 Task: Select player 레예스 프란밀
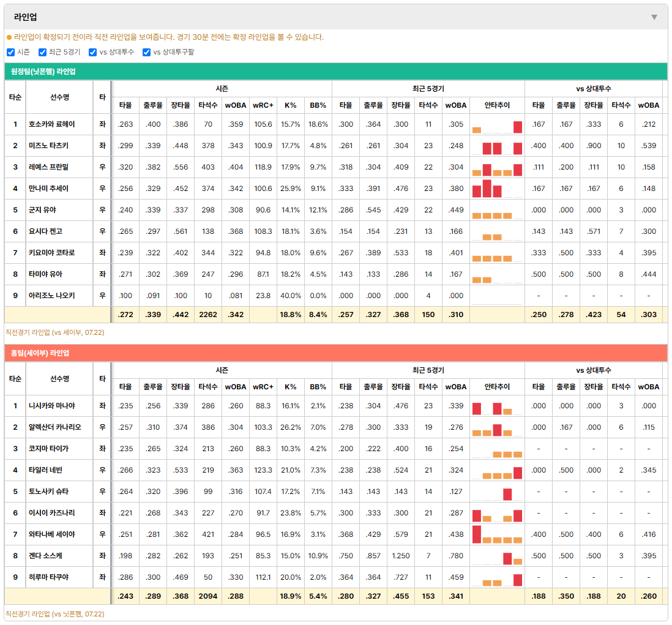48,167
